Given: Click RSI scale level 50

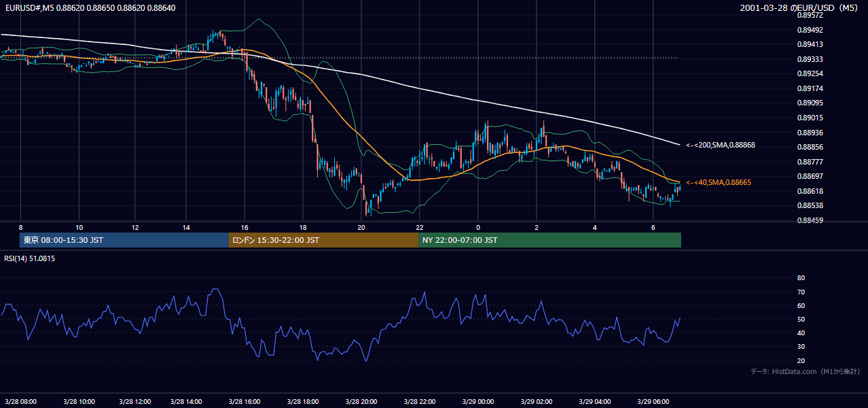Looking at the screenshot, I should pyautogui.click(x=801, y=319).
